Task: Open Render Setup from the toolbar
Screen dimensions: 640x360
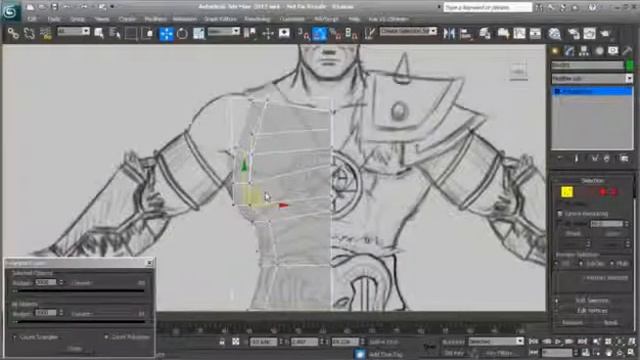Action: tap(573, 33)
